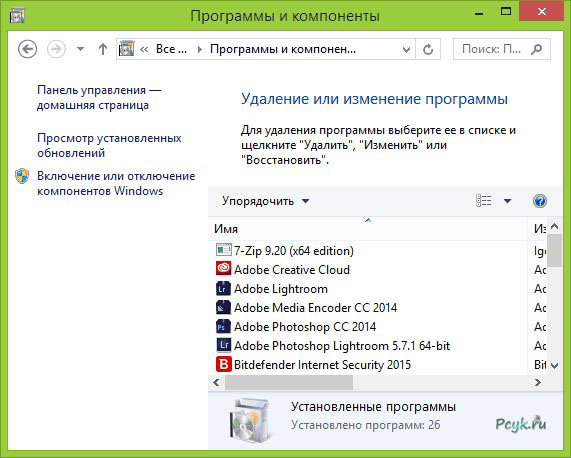
Task: Click the Adobe Media Encoder icon
Action: pos(223,307)
